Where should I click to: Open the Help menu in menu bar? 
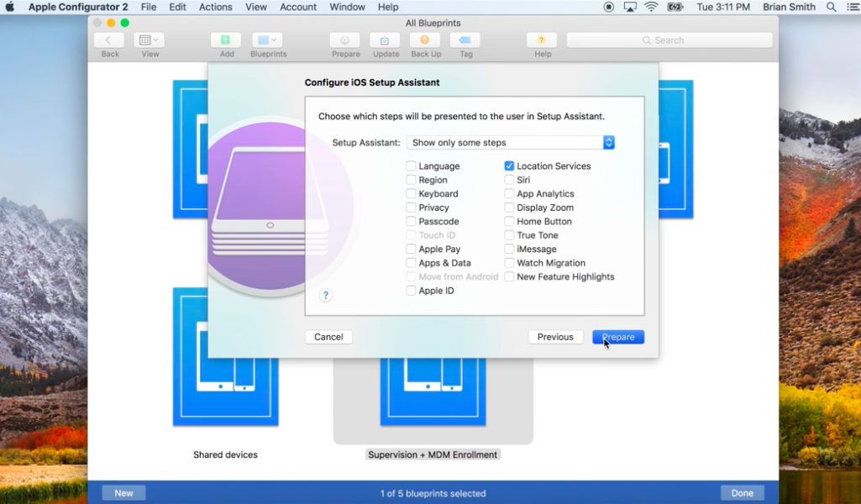pos(388,7)
